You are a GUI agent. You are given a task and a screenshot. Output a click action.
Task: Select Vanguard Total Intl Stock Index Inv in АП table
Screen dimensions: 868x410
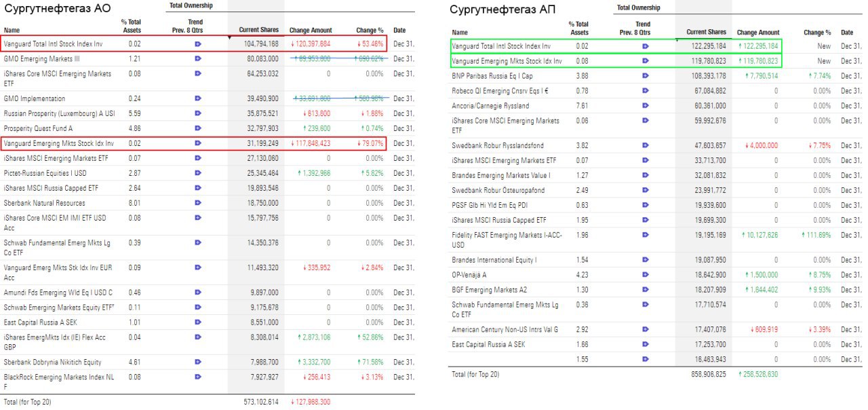pos(501,46)
